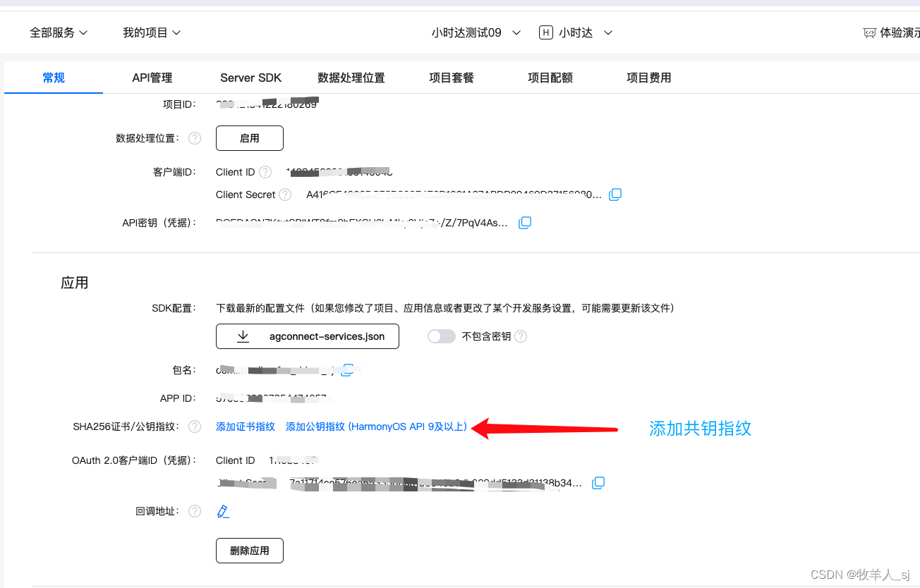Click the SDK配置 label
The image size is (920, 588).
coord(174,308)
